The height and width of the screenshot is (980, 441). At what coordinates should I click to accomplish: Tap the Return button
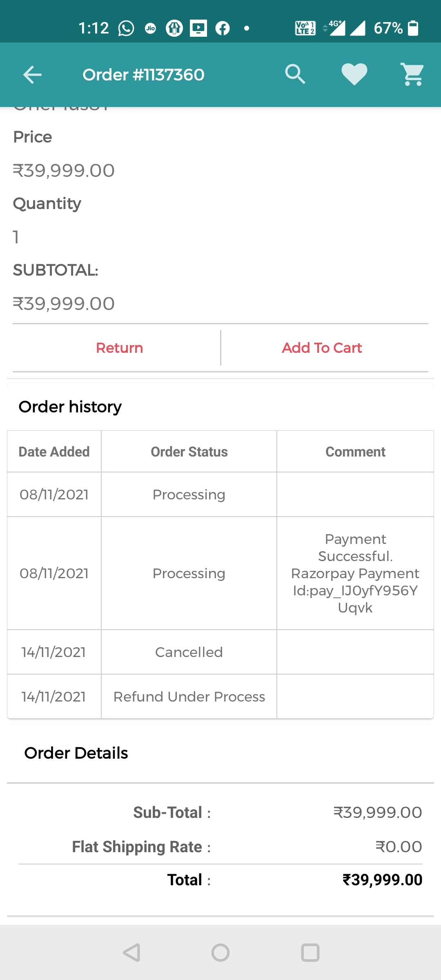119,348
